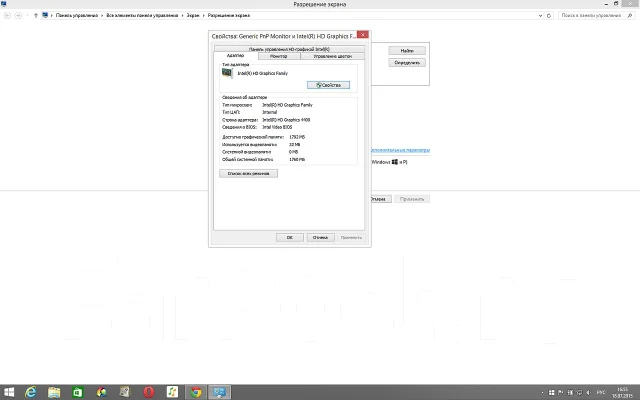The width and height of the screenshot is (640, 400).
Task: Select the Screen Resolution taskbar window icon
Action: pos(220,393)
